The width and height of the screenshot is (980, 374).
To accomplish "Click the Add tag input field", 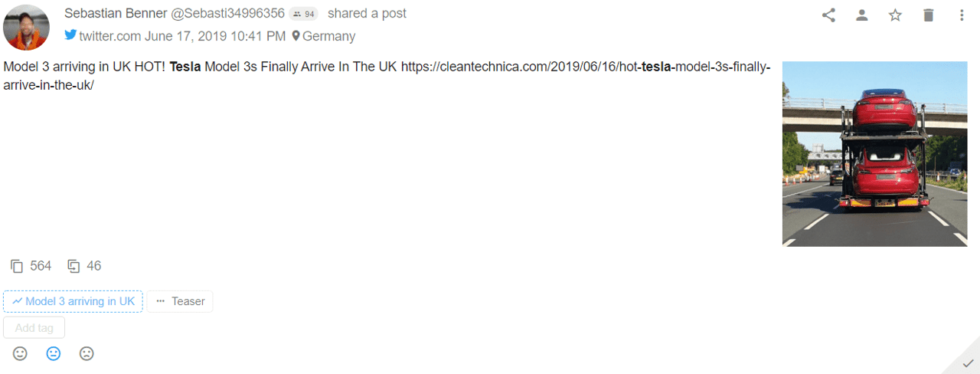I will [34, 328].
